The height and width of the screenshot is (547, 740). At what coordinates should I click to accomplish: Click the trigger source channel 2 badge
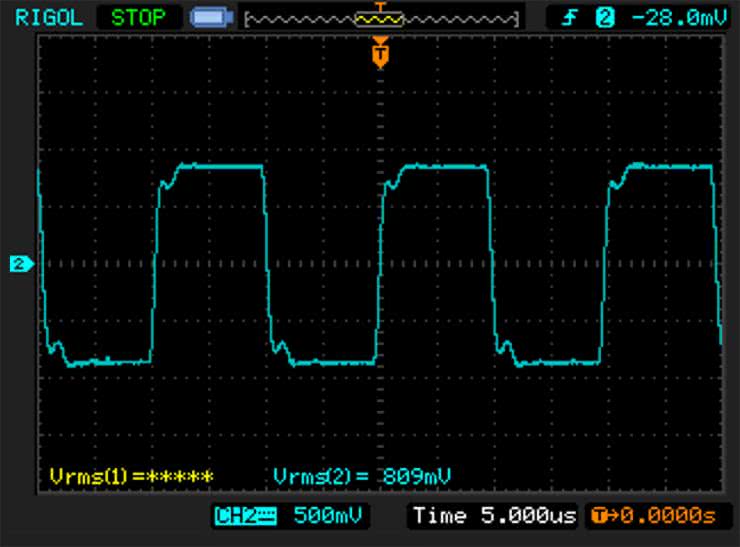click(x=604, y=17)
